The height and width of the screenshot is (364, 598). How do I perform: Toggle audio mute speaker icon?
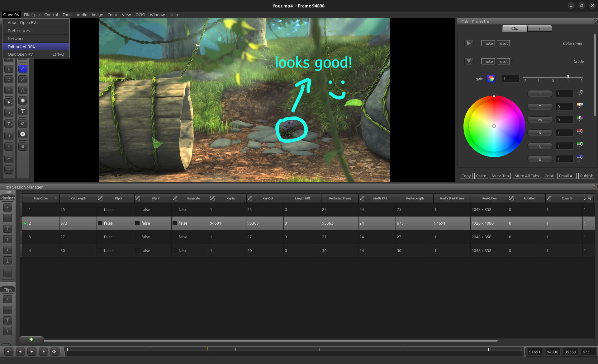pos(54,352)
